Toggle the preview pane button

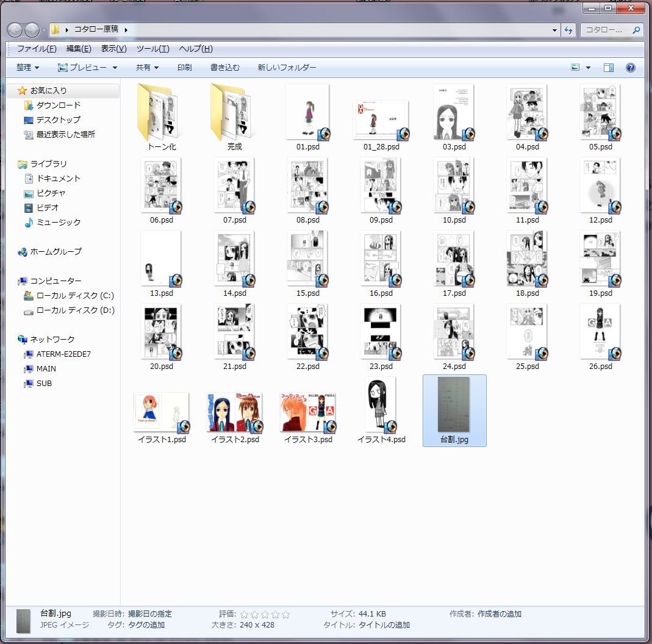608,68
